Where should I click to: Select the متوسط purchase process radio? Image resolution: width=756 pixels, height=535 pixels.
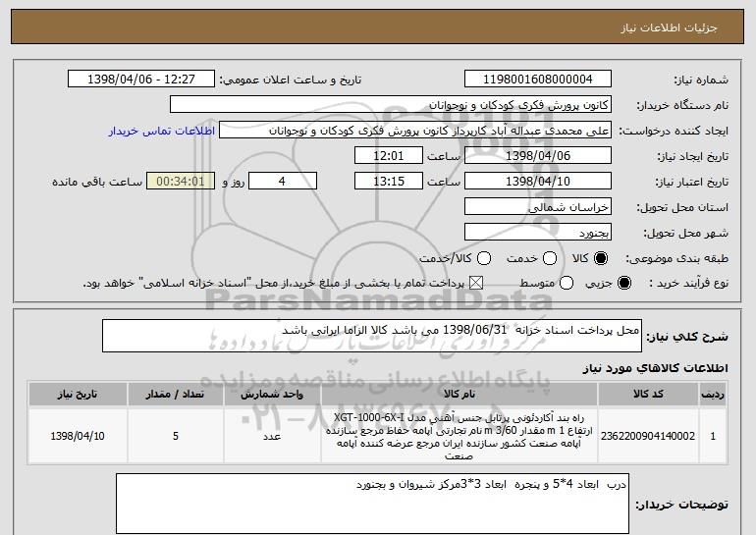pyautogui.click(x=567, y=284)
